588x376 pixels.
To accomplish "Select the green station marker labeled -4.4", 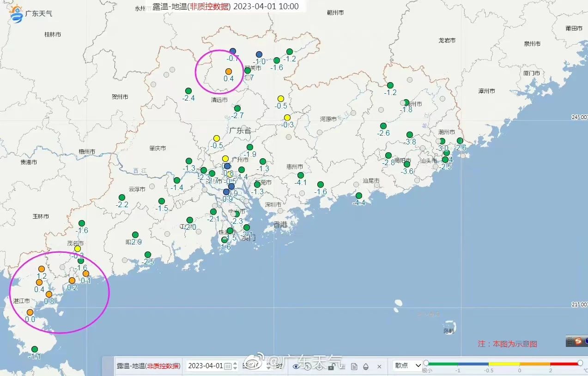I will coord(359,196).
